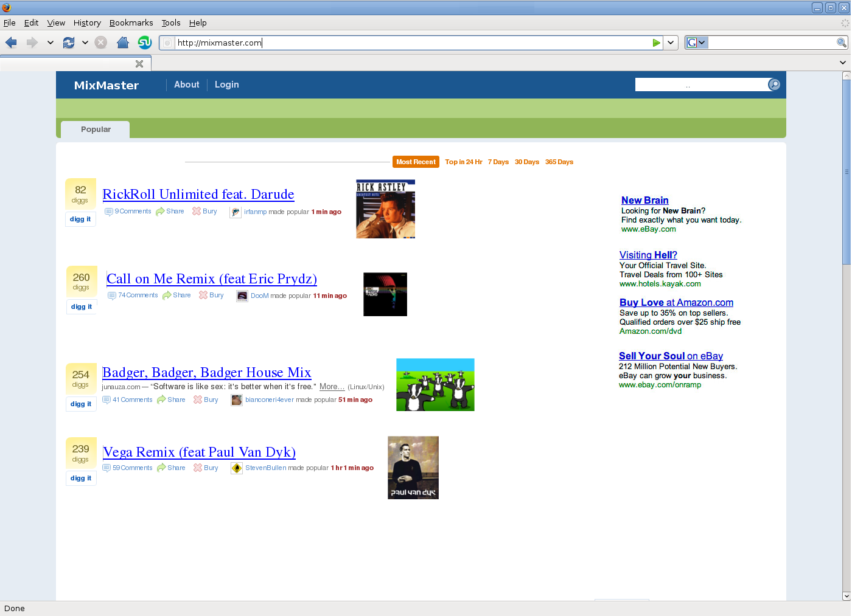Open the Help menu
Screen dimensions: 852x616
(x=198, y=22)
